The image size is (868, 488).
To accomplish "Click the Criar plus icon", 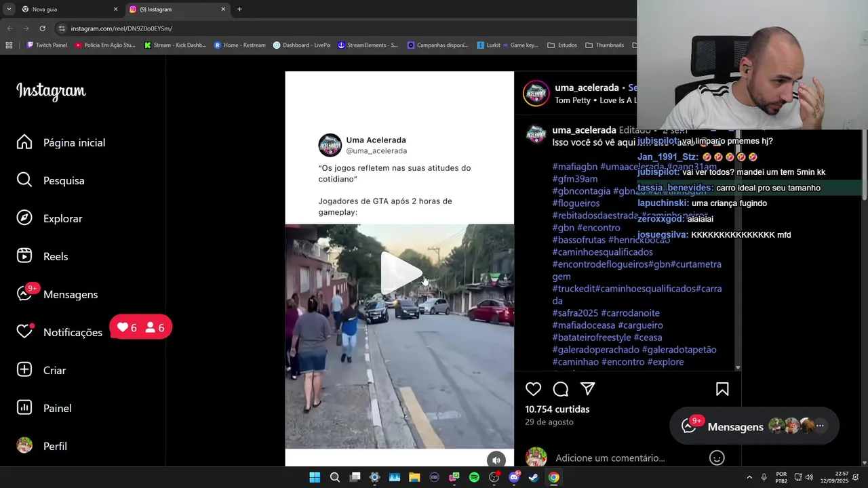I will 24,369.
